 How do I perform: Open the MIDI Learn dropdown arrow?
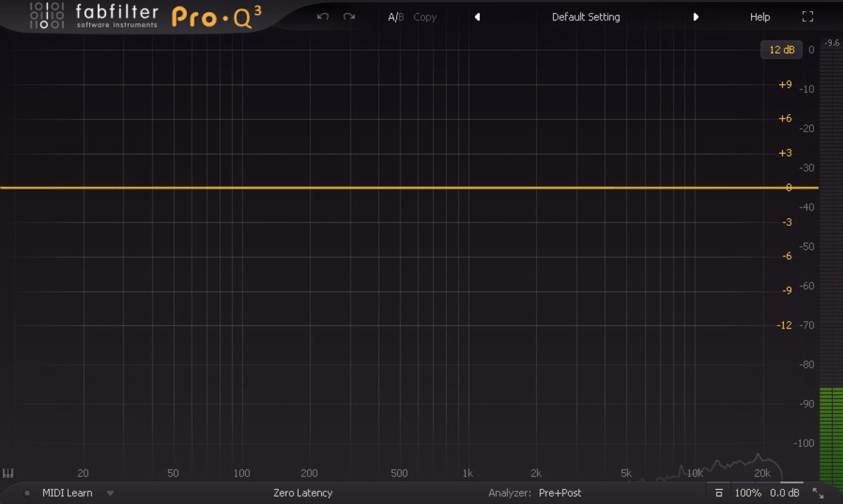pos(110,493)
